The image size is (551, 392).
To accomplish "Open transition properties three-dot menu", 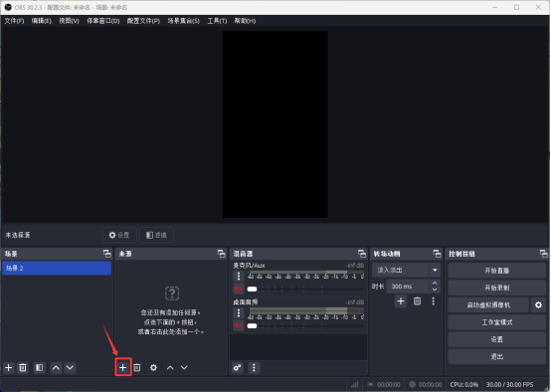I will 434,301.
